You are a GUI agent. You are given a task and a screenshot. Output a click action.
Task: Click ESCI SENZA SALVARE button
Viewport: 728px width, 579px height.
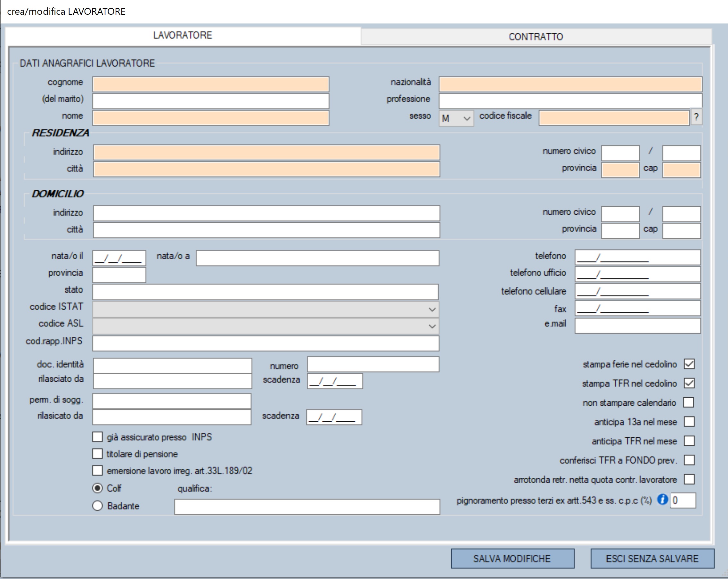(x=652, y=558)
